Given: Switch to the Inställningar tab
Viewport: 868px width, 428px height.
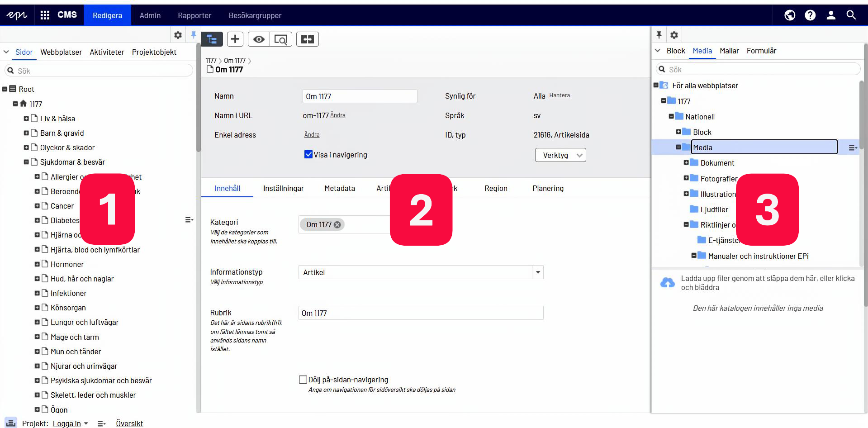Looking at the screenshot, I should point(283,188).
